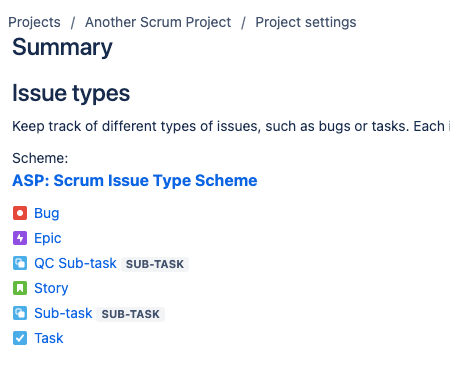
Task: Select Project settings in the breadcrumb
Action: [306, 23]
